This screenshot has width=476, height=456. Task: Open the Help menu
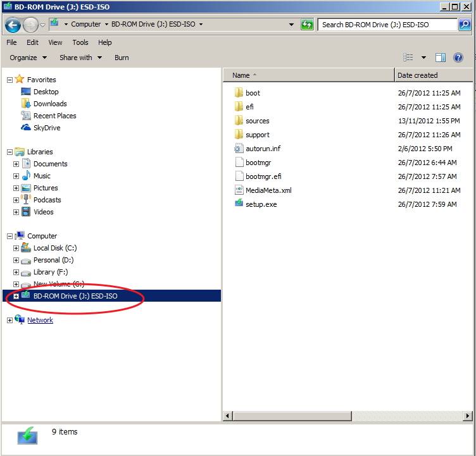tap(104, 42)
